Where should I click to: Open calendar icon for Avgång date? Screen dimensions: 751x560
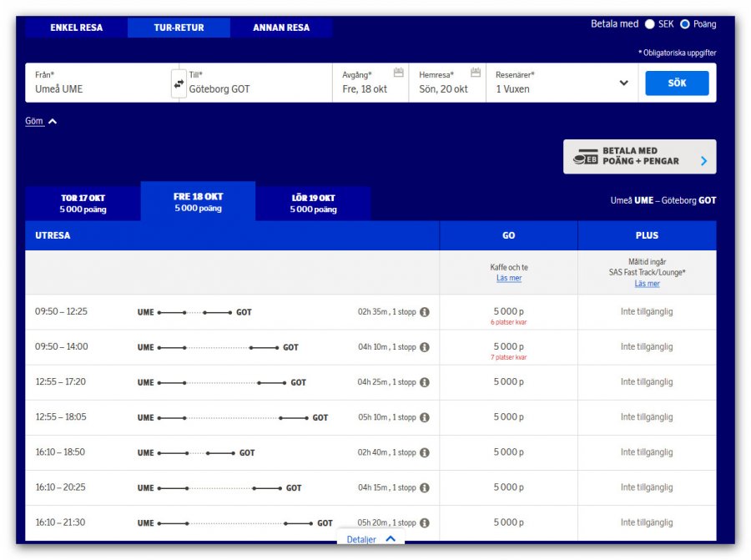tap(398, 73)
